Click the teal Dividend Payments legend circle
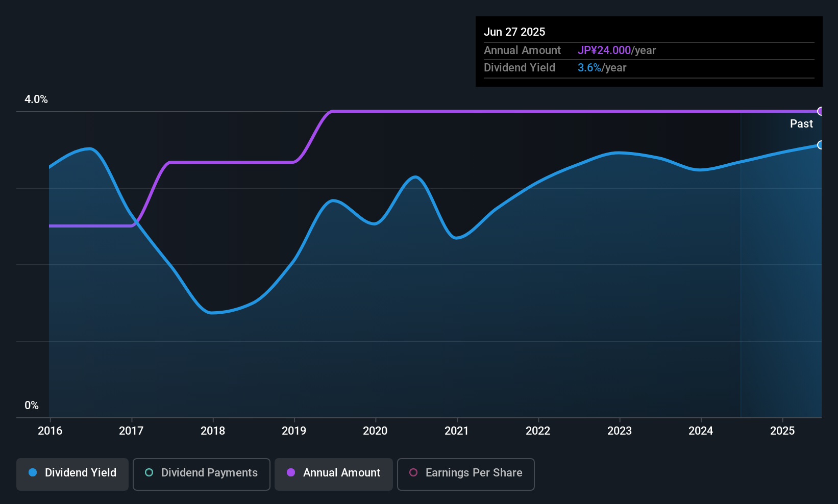This screenshot has height=504, width=838. coord(149,472)
